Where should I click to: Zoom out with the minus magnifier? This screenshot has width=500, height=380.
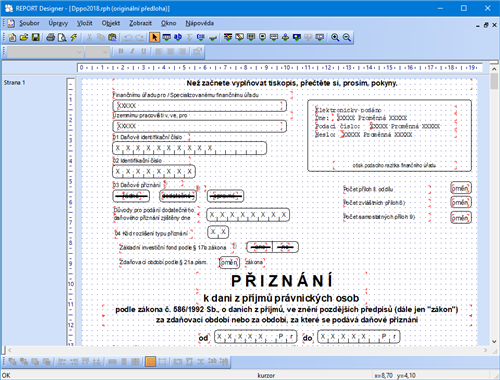click(347, 37)
